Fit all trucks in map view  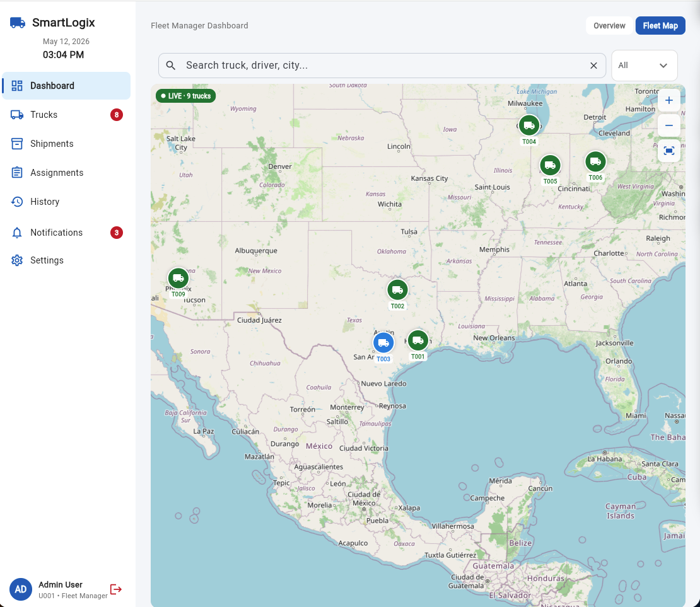pos(668,151)
